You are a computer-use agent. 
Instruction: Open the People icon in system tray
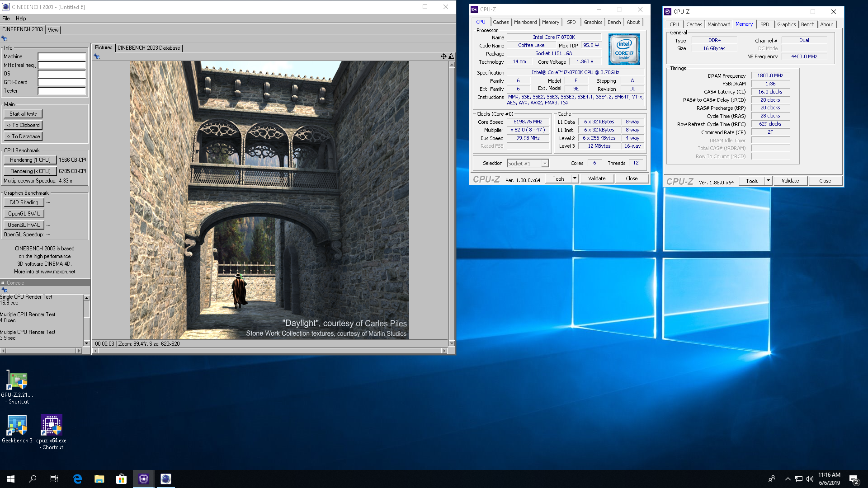(772, 479)
